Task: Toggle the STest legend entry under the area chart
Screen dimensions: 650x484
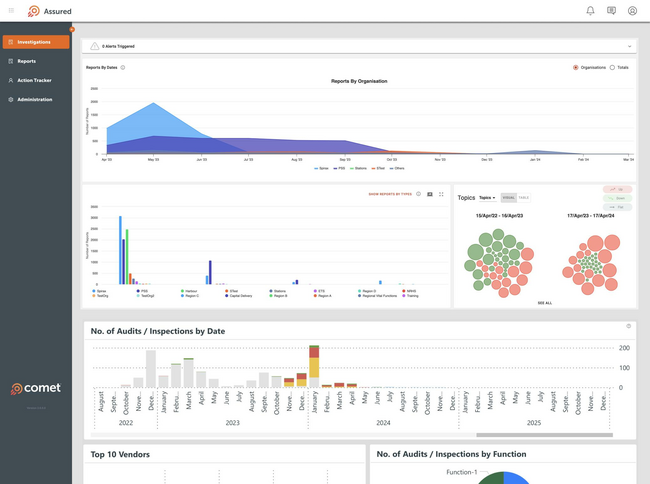Action: pyautogui.click(x=378, y=168)
